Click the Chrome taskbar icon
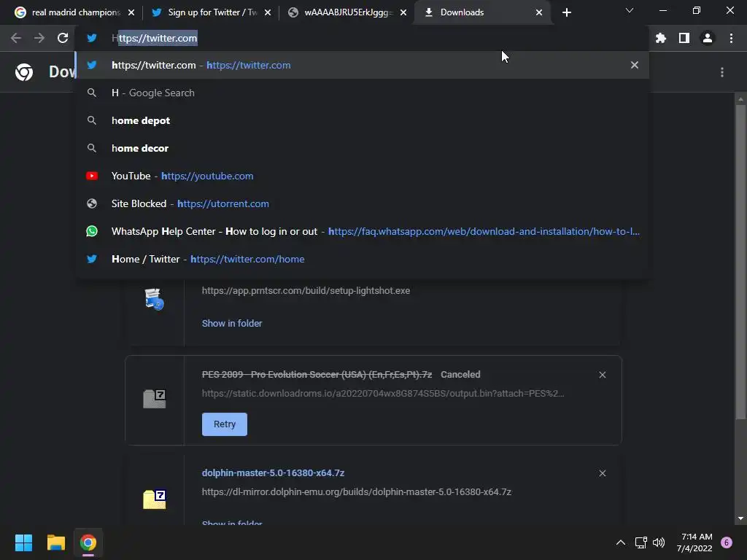The image size is (747, 560). click(x=88, y=542)
